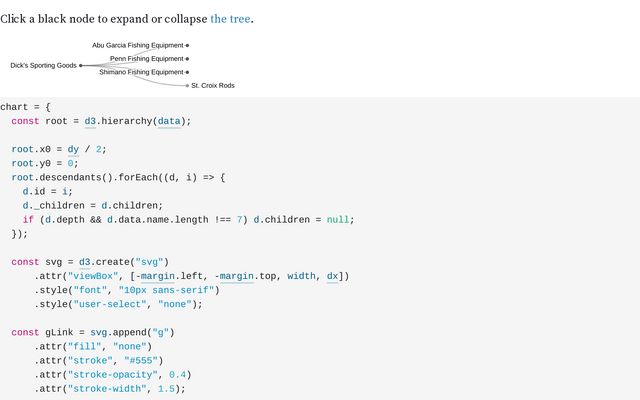Click the "chart = {" cell definition line

[x=25, y=107]
